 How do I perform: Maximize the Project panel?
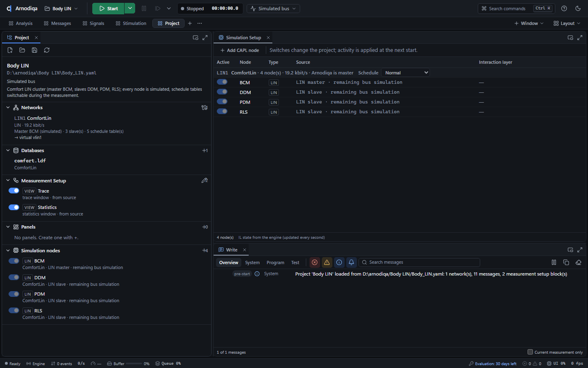pos(205,38)
